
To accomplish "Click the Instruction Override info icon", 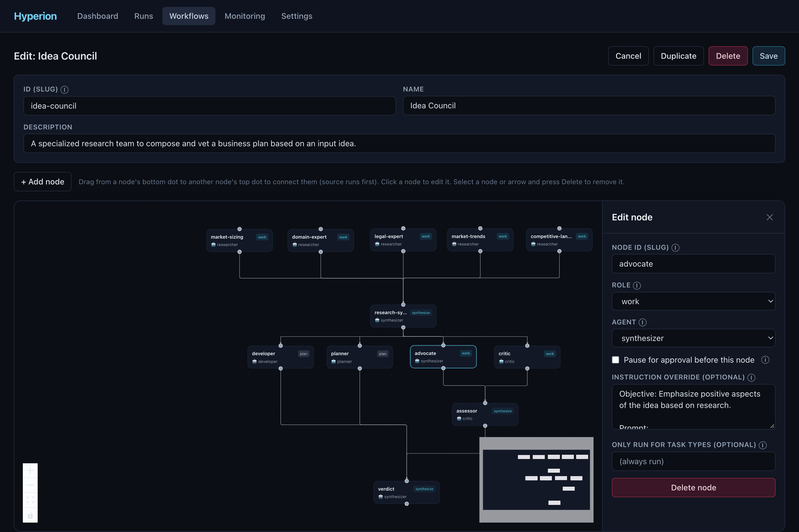I will click(x=751, y=378).
